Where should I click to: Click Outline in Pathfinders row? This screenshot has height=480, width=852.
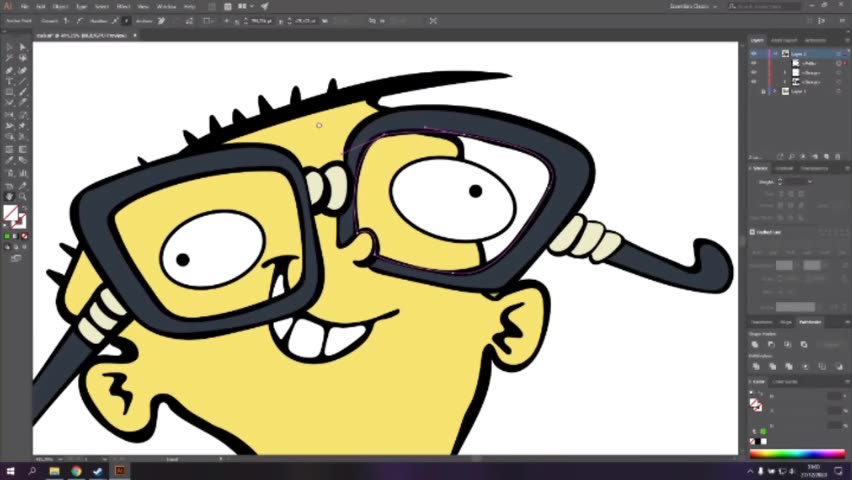coord(822,366)
